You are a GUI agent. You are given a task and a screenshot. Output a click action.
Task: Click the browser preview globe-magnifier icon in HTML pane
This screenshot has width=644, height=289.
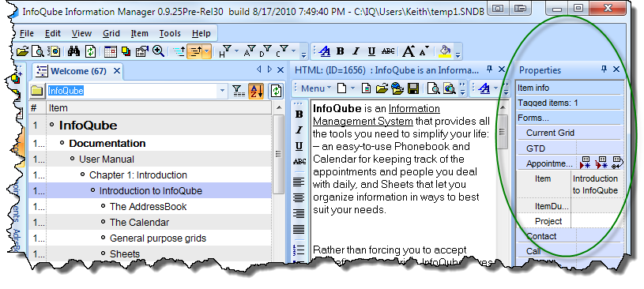coord(450,88)
